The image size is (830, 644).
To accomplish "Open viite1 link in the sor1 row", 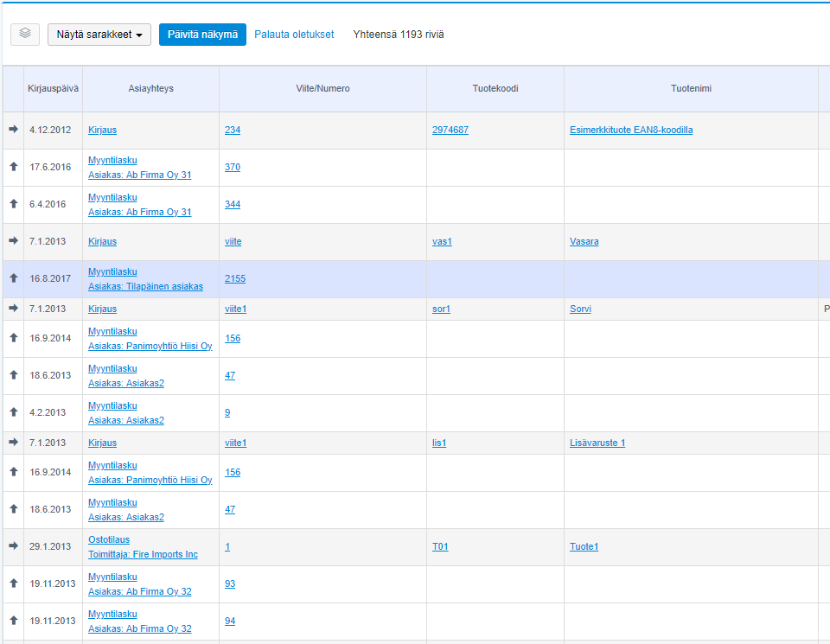I will [235, 309].
